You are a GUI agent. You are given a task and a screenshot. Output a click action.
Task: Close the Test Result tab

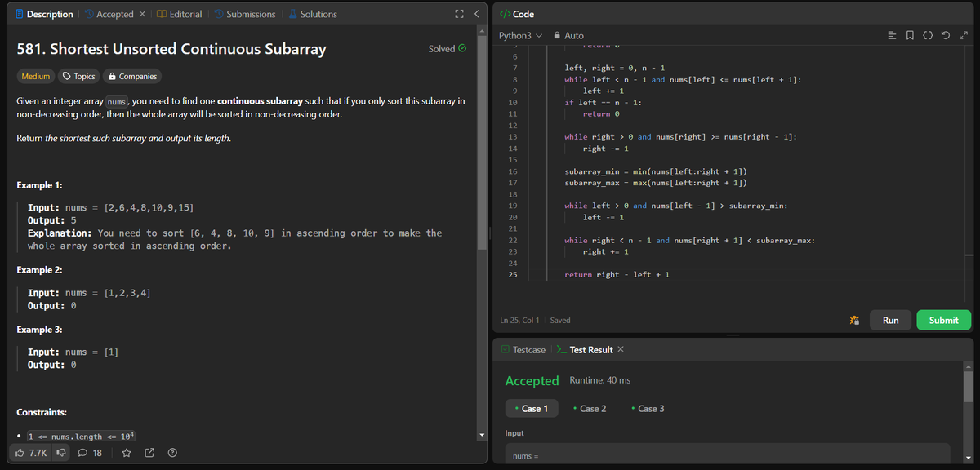click(x=621, y=350)
